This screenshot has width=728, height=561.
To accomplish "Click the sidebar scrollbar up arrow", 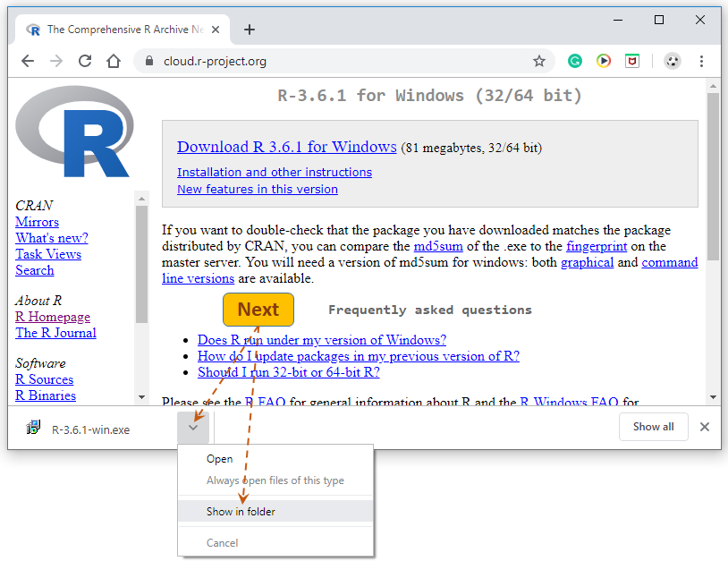I will tap(141, 199).
